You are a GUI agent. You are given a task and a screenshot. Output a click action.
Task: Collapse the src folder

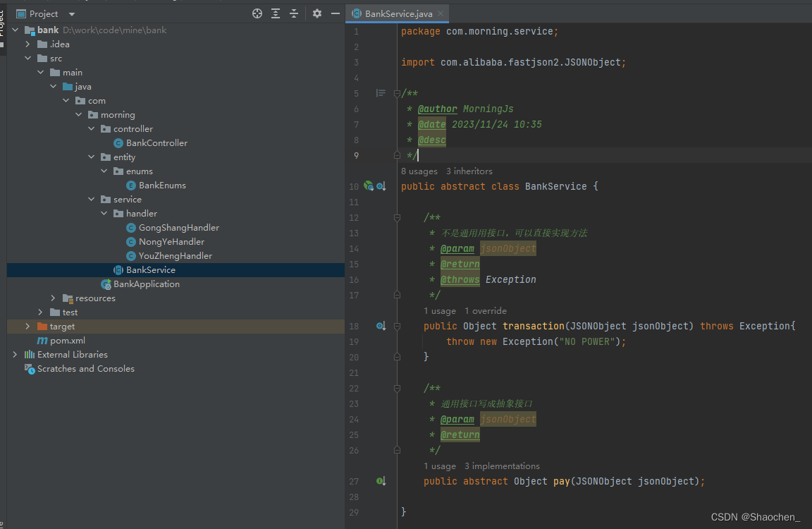pyautogui.click(x=28, y=58)
